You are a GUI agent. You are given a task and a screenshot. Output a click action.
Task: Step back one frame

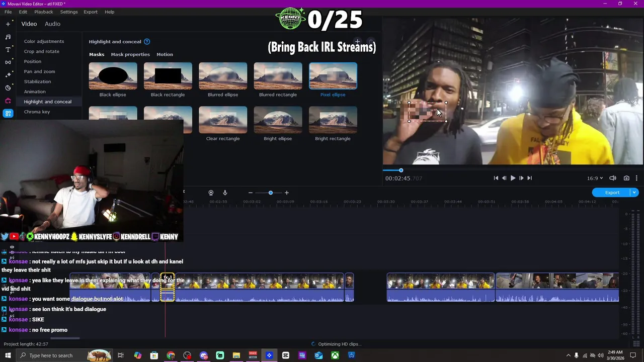[504, 178]
